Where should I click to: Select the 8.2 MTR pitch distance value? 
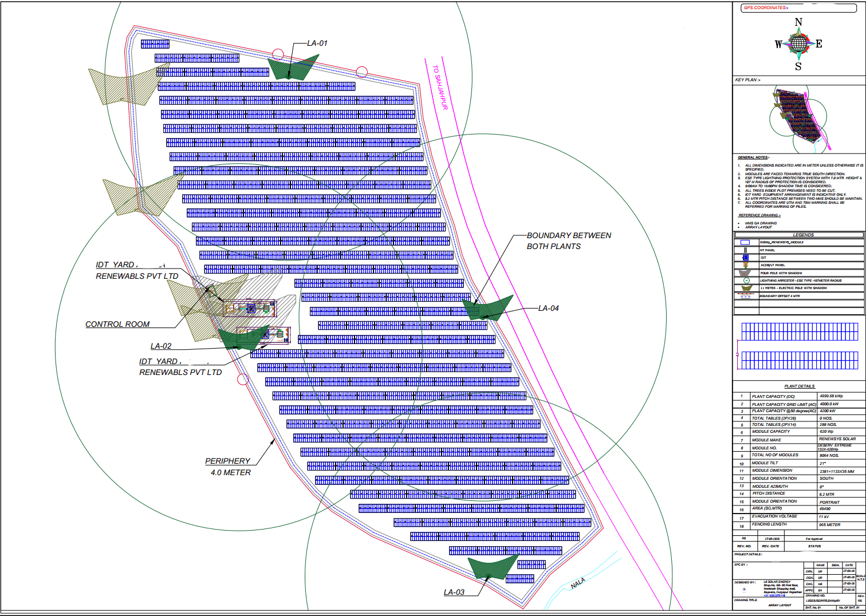click(x=827, y=495)
